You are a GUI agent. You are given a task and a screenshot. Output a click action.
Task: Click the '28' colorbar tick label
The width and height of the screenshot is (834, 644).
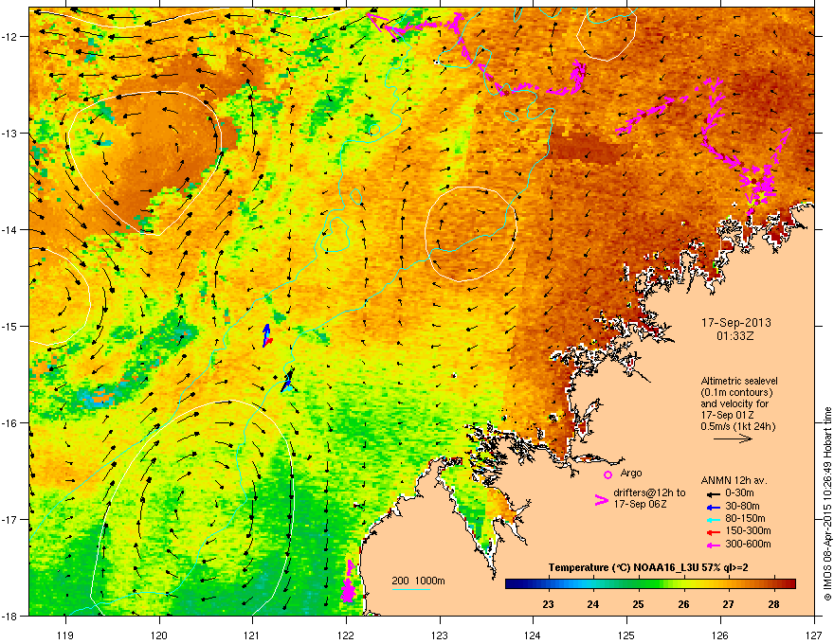point(774,604)
